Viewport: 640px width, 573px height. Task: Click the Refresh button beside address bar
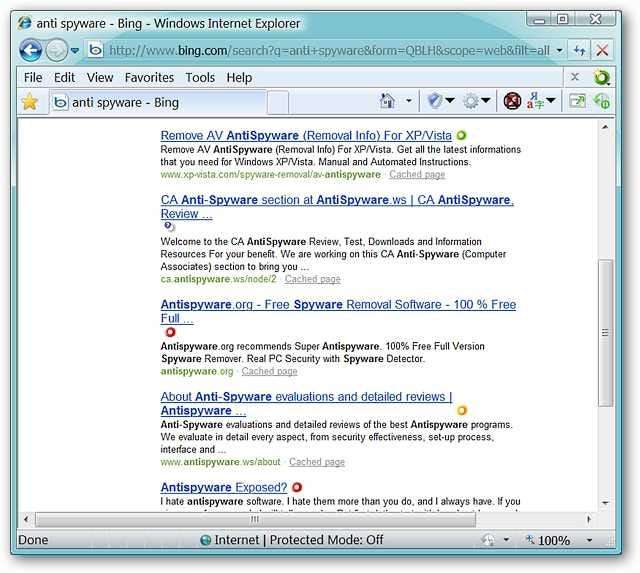point(579,50)
